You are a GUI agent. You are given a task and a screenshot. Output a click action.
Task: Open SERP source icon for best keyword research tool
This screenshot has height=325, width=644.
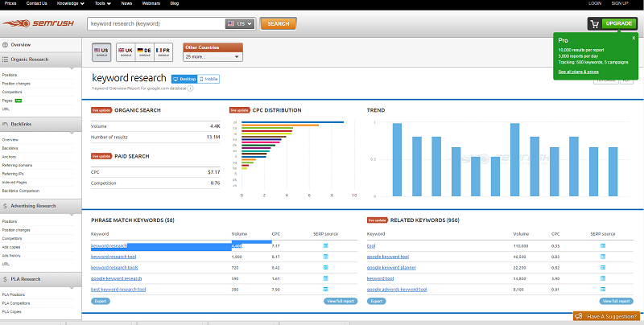[326, 289]
